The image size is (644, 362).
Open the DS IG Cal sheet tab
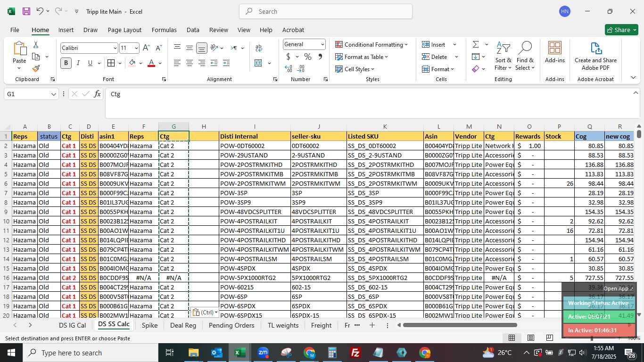[72, 325]
